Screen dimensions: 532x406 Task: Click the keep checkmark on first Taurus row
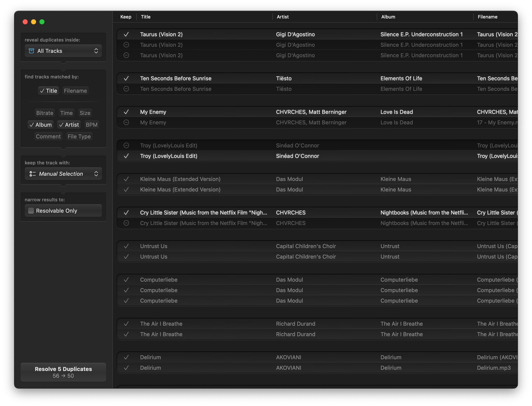tap(126, 34)
